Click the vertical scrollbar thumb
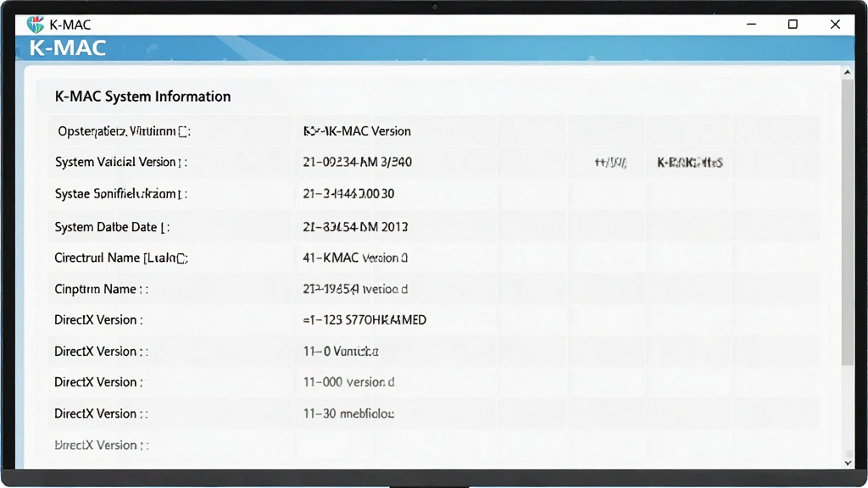 click(848, 222)
